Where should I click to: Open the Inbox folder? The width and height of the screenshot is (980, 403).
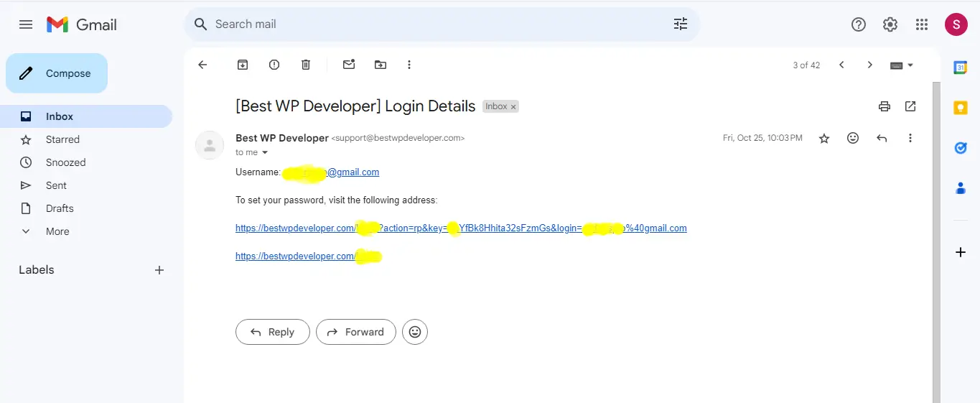(x=86, y=116)
